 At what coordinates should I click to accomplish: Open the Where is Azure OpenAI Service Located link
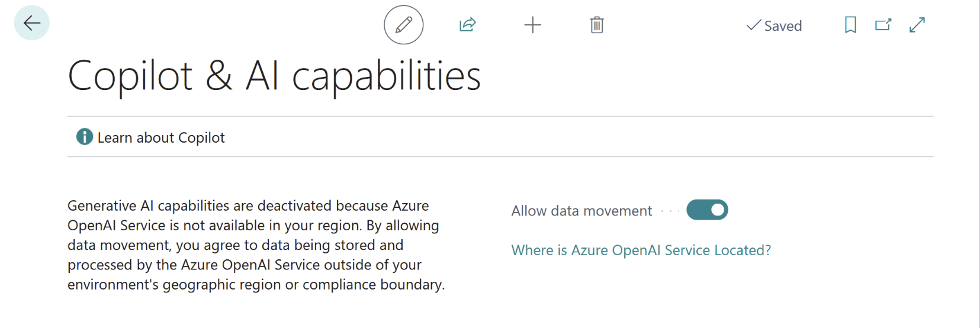point(641,250)
